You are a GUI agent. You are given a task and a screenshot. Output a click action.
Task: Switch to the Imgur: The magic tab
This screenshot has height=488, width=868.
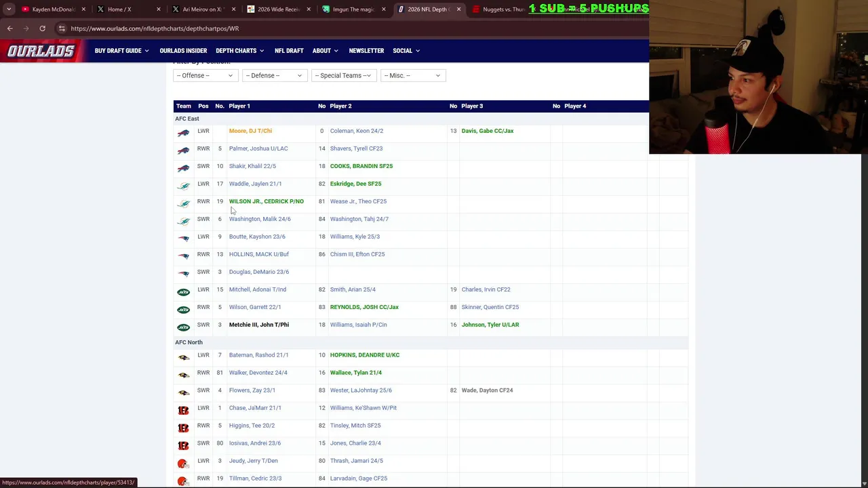tap(353, 9)
